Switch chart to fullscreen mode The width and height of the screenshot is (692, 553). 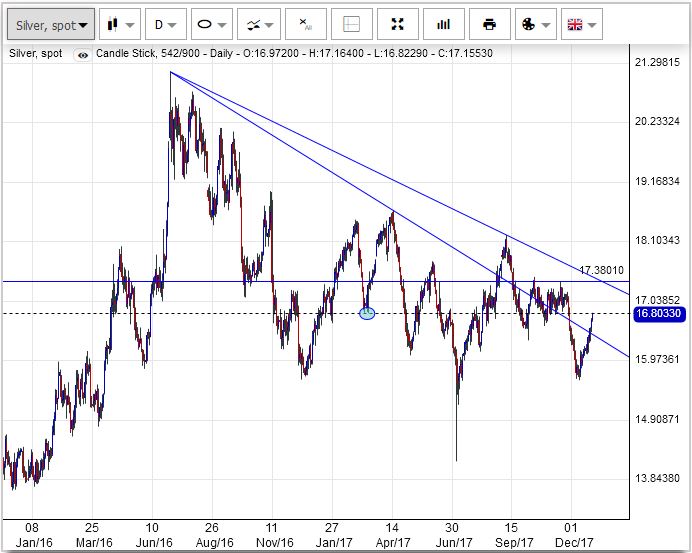398,25
